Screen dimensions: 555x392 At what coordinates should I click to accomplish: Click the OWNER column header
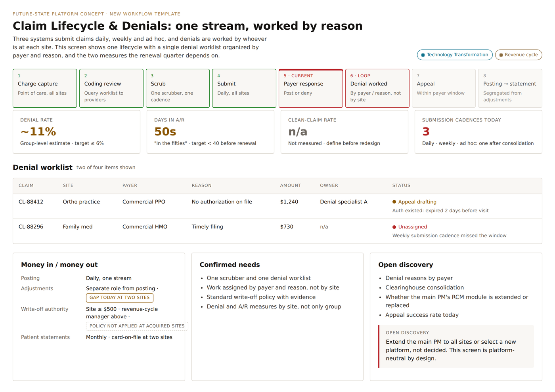[329, 185]
